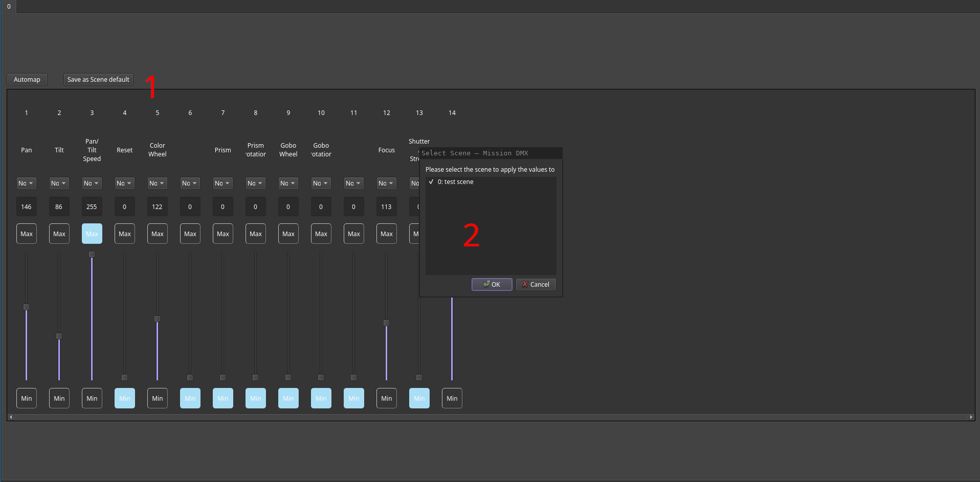Image resolution: width=980 pixels, height=482 pixels.
Task: Toggle highlighted Min on Reset channel
Action: (x=125, y=398)
